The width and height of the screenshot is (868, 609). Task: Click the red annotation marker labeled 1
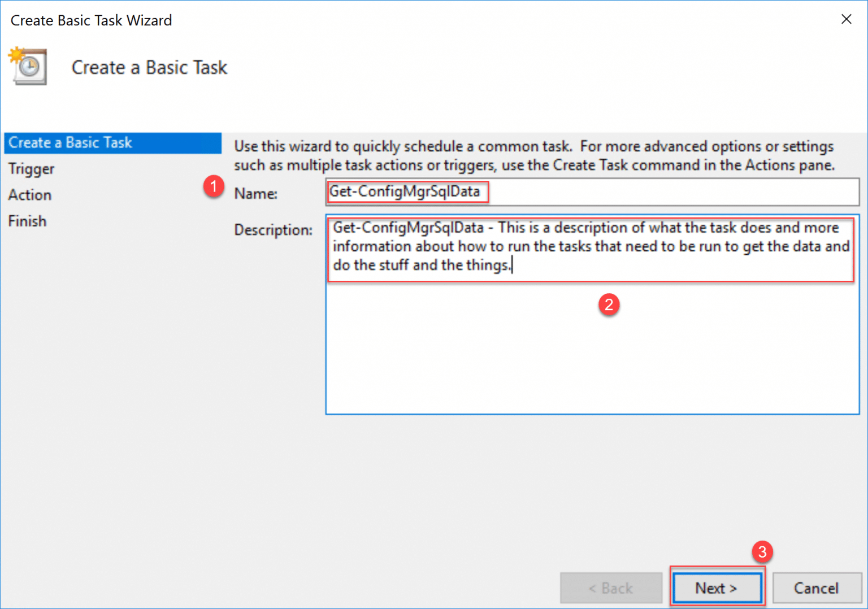[215, 186]
